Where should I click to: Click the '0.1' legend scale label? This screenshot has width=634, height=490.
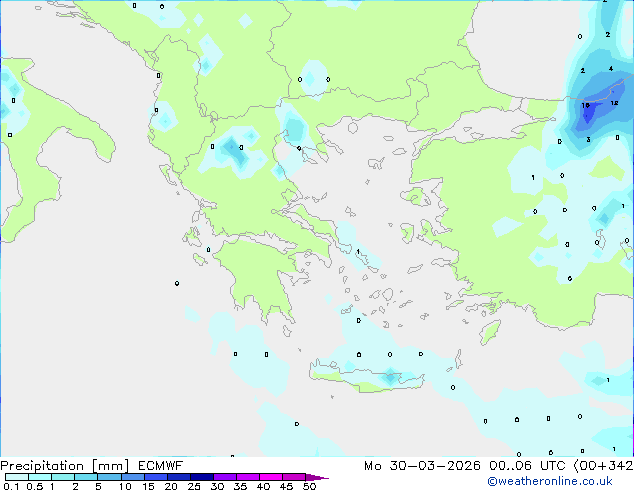(11, 486)
